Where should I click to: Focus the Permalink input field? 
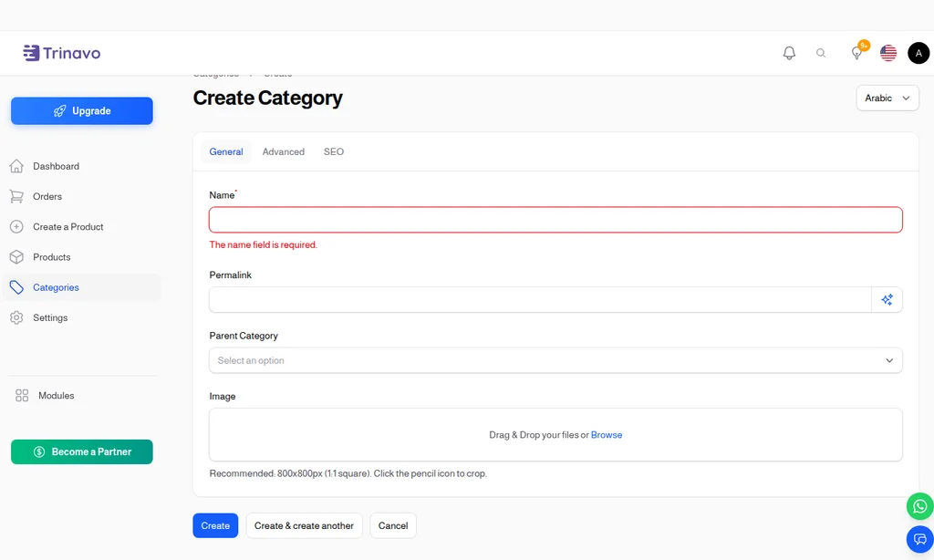click(x=540, y=300)
